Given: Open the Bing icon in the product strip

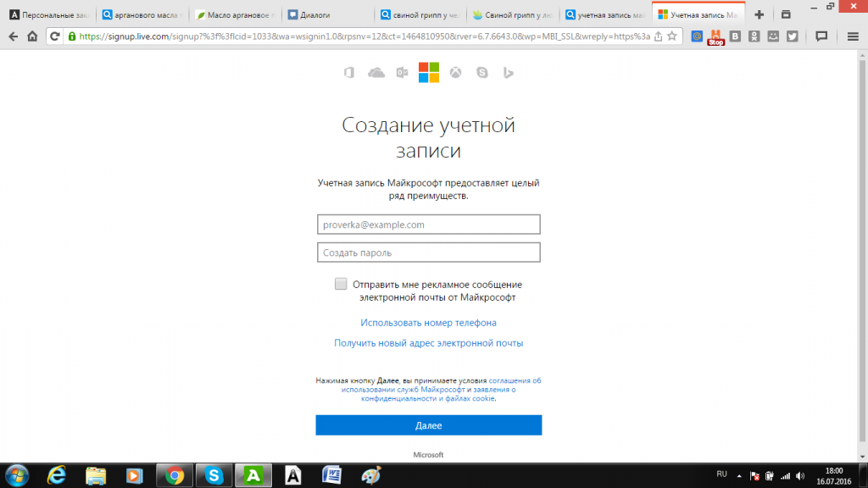Looking at the screenshot, I should (507, 72).
